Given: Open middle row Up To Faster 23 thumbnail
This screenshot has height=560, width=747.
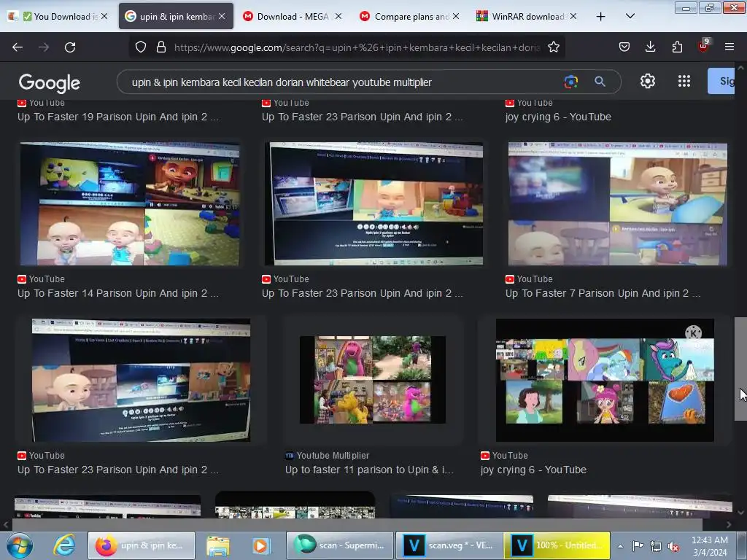Looking at the screenshot, I should [374, 204].
